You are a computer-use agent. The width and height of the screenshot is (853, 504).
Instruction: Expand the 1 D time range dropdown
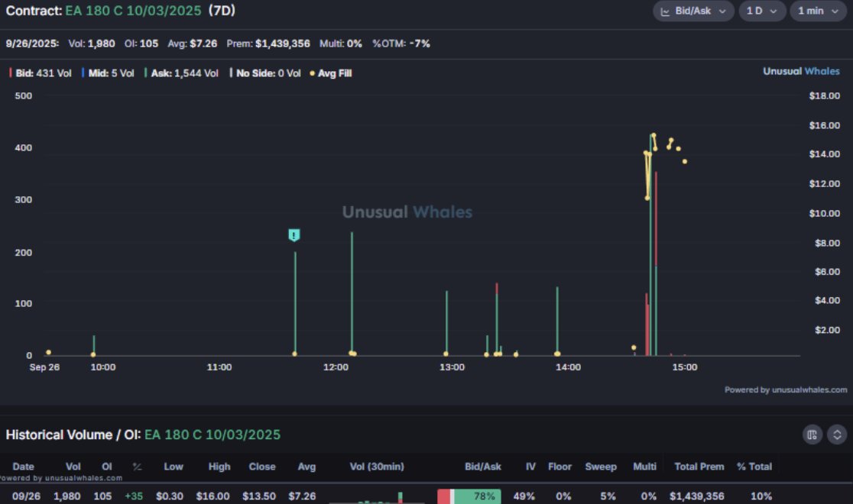click(x=761, y=11)
